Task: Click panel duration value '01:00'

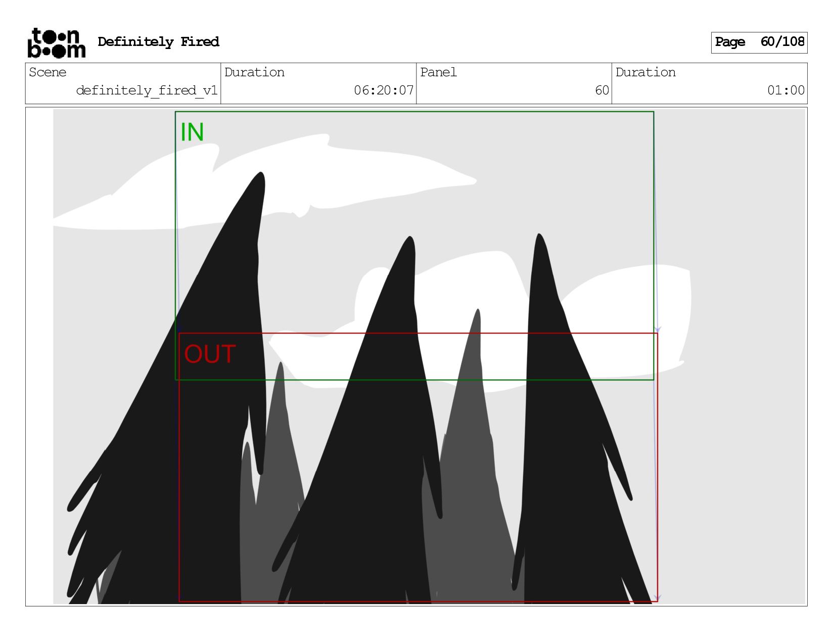Action: (x=786, y=90)
